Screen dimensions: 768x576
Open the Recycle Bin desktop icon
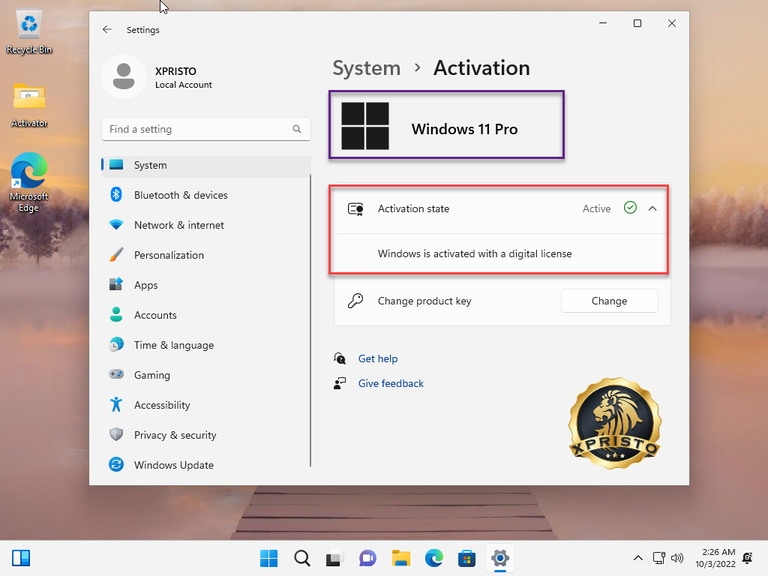29,33
